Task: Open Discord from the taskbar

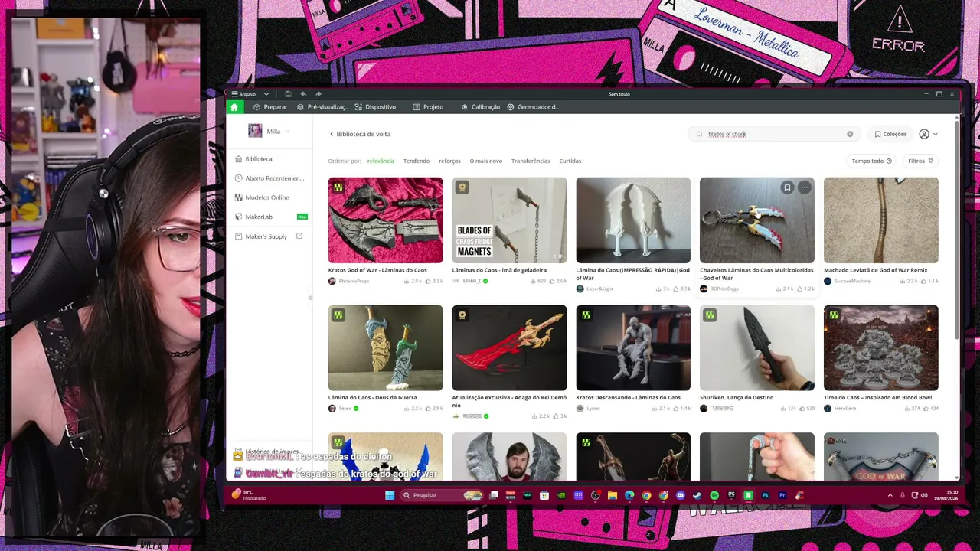Action: coord(680,495)
